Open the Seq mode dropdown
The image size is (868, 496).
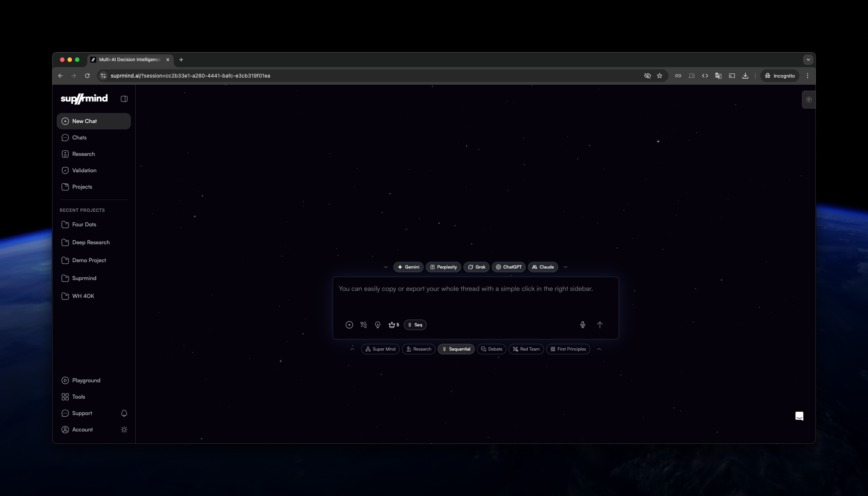coord(415,325)
